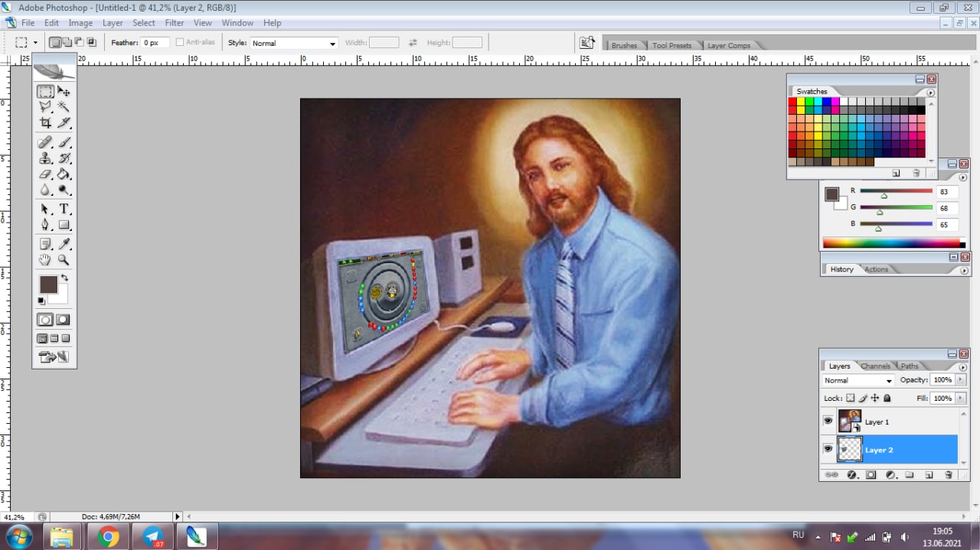980x550 pixels.
Task: Open the layer blend mode dropdown
Action: (858, 380)
